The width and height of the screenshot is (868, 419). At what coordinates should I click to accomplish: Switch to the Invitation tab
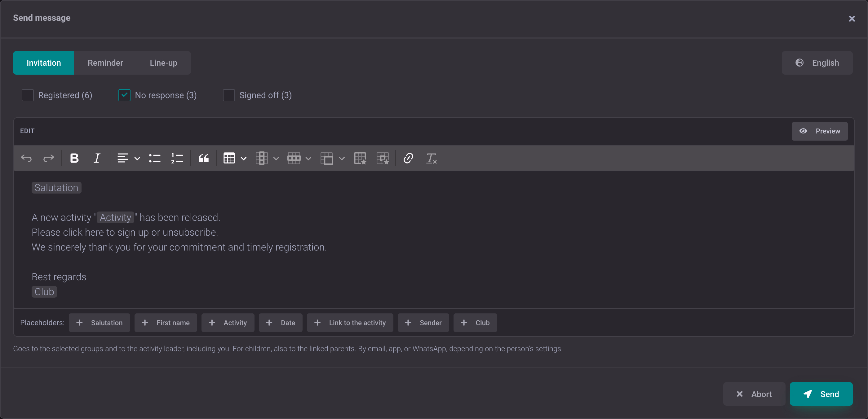[43, 63]
